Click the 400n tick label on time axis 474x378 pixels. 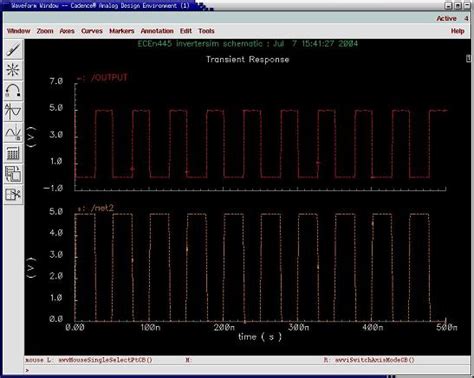[373, 327]
